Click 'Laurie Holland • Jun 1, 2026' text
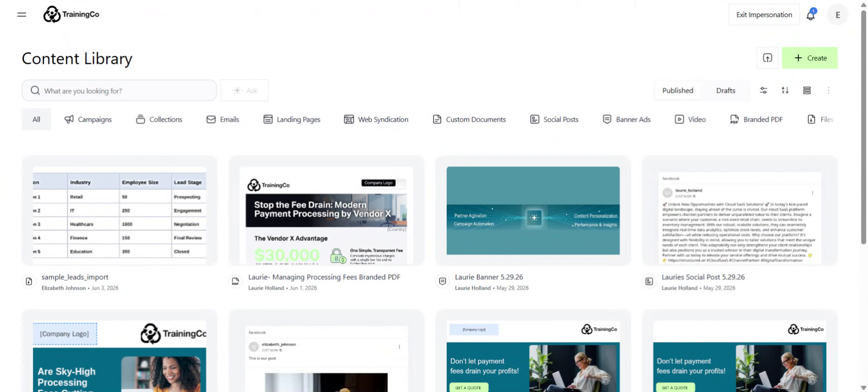The width and height of the screenshot is (868, 392). (283, 288)
